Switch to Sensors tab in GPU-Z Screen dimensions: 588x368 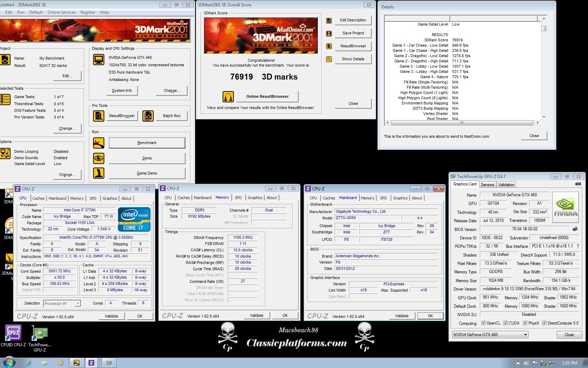coord(487,185)
